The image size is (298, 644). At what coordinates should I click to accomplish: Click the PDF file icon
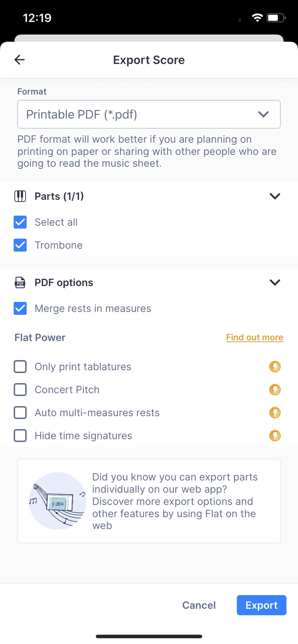point(20,282)
